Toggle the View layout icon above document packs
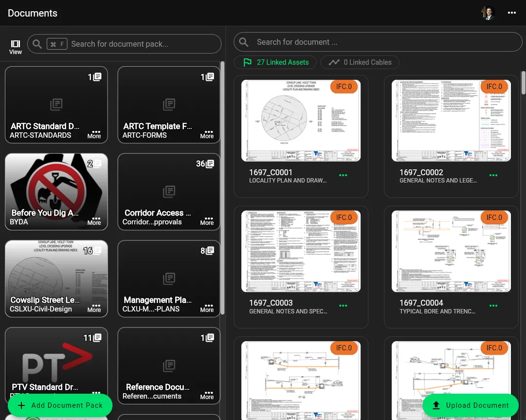 [15, 44]
